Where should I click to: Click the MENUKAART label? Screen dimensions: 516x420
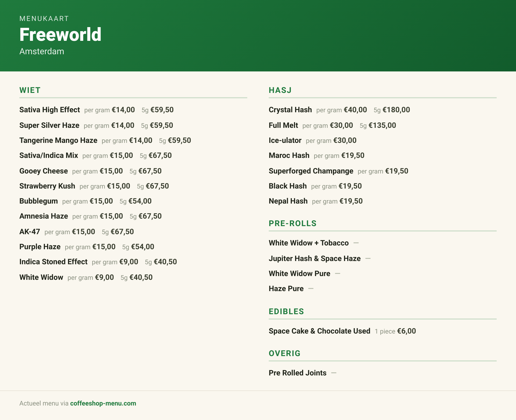coord(44,19)
